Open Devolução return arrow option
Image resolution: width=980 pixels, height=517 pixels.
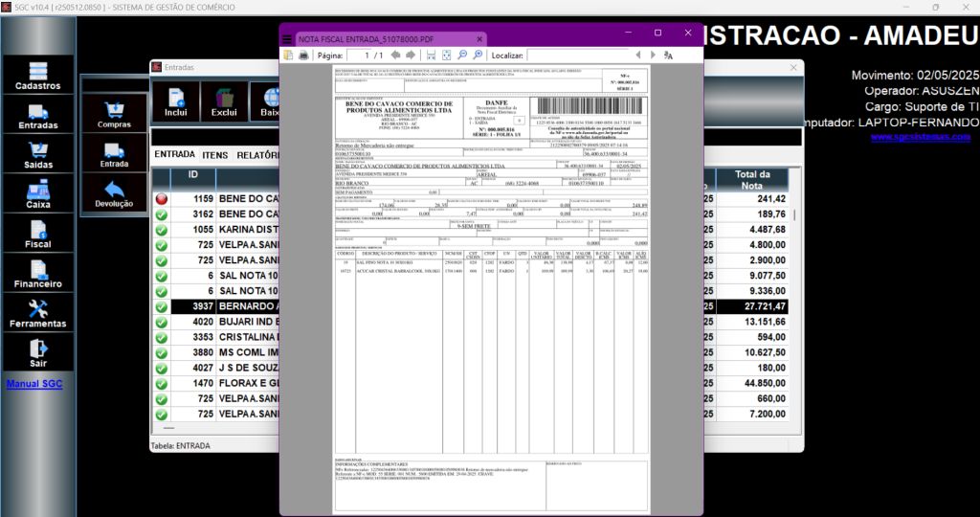(115, 193)
